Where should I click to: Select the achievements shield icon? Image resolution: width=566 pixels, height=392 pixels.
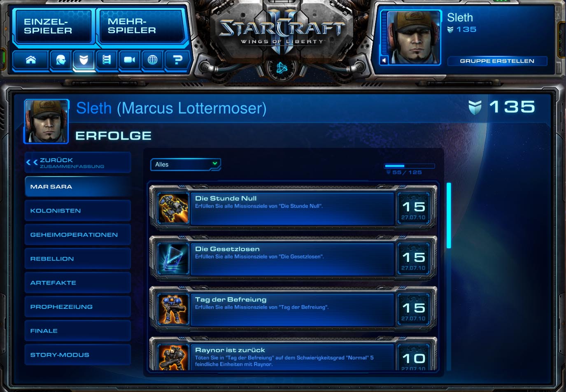(x=84, y=60)
